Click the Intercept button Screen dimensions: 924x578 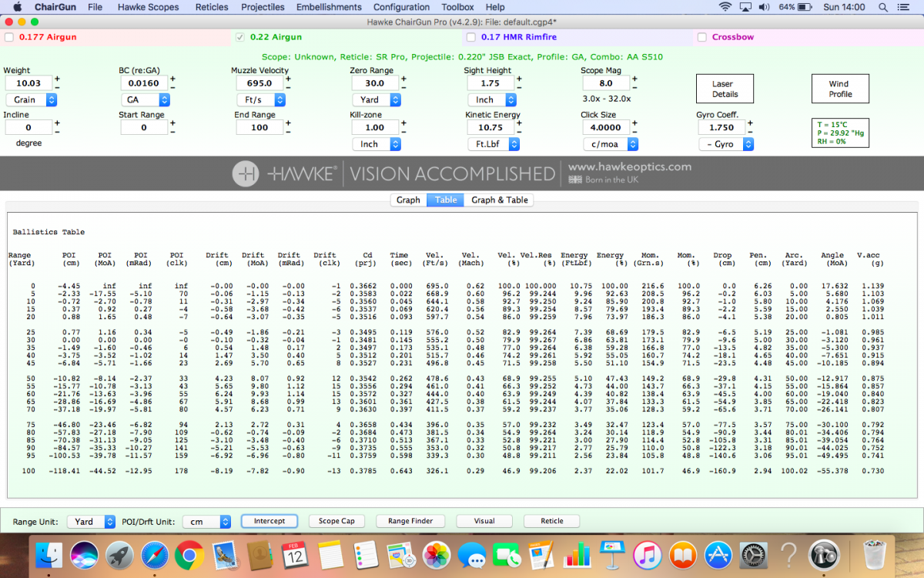[x=269, y=521]
